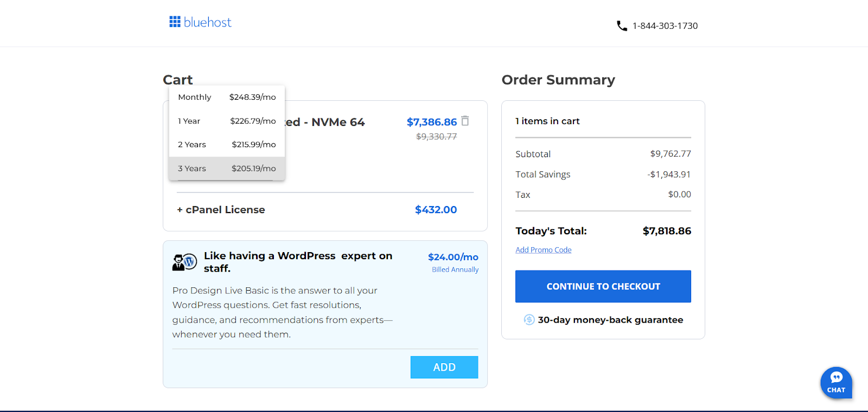Click the phone icon in header
Viewport: 868px width, 412px height.
[x=622, y=26]
